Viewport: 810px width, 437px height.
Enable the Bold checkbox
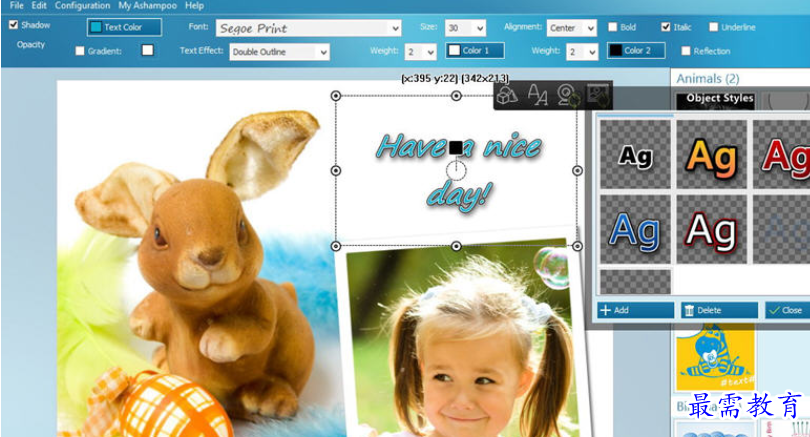[613, 27]
